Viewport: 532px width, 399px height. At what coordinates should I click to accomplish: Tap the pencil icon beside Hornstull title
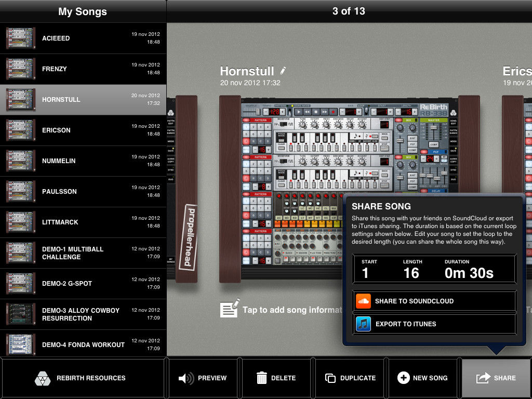pos(283,71)
